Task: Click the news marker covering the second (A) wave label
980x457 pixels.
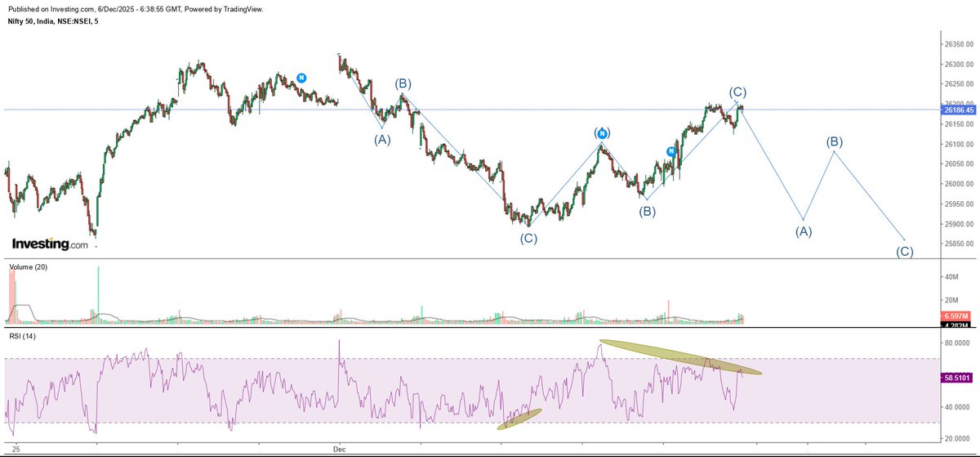Action: click(x=601, y=132)
